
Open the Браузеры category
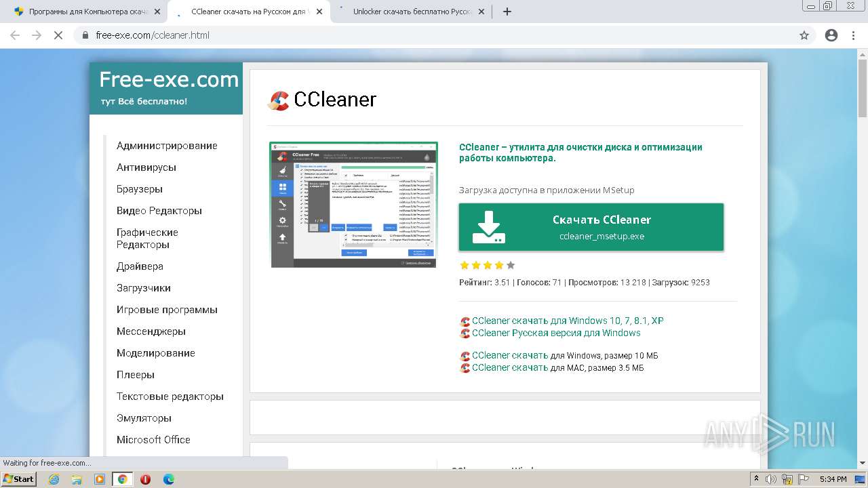pos(140,189)
